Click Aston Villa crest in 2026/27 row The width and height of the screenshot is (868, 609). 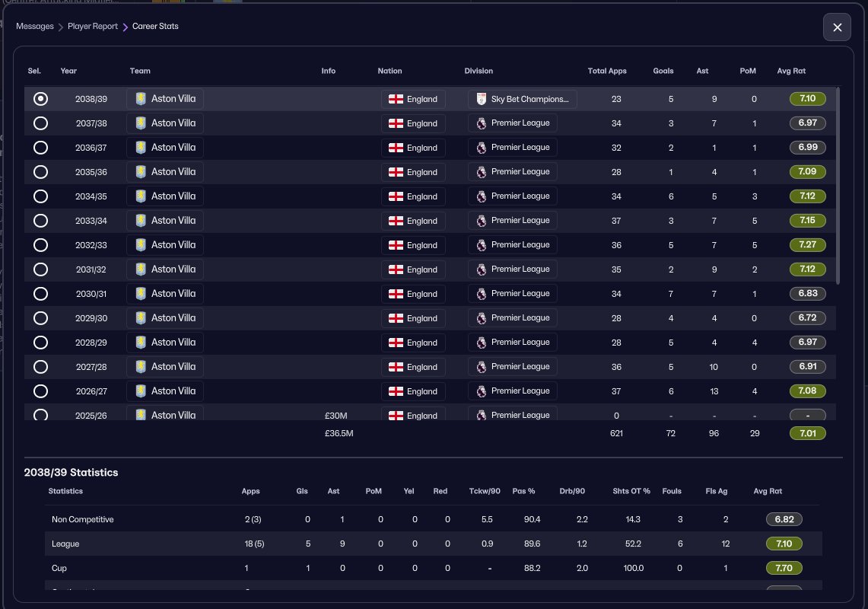pyautogui.click(x=141, y=391)
